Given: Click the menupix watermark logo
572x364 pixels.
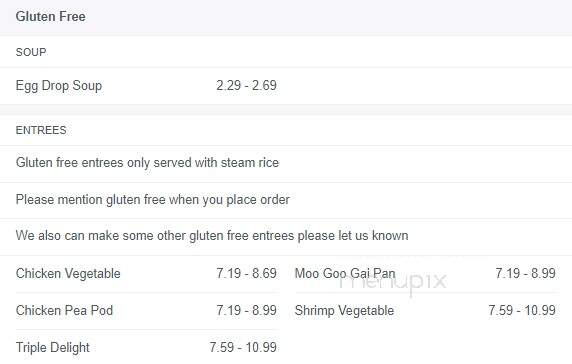Looking at the screenshot, I should coord(393,282).
